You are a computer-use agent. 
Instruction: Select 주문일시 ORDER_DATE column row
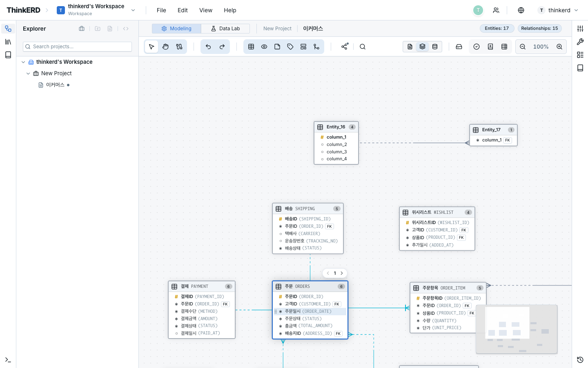pyautogui.click(x=310, y=312)
